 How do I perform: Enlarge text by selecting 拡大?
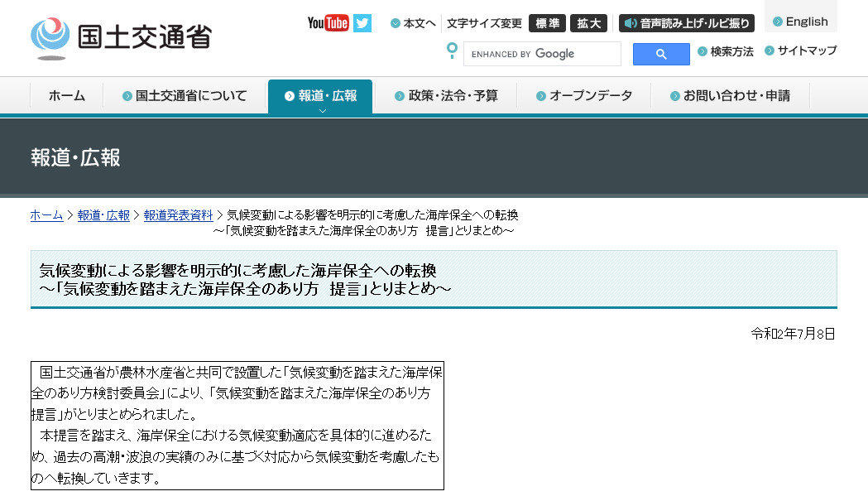click(x=588, y=23)
